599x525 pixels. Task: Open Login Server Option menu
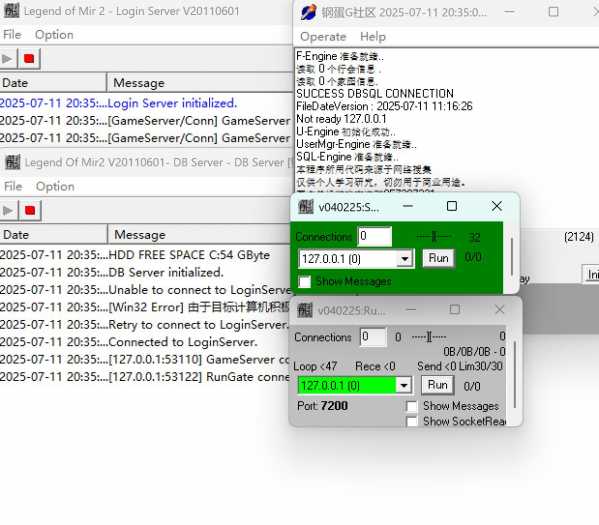(54, 35)
